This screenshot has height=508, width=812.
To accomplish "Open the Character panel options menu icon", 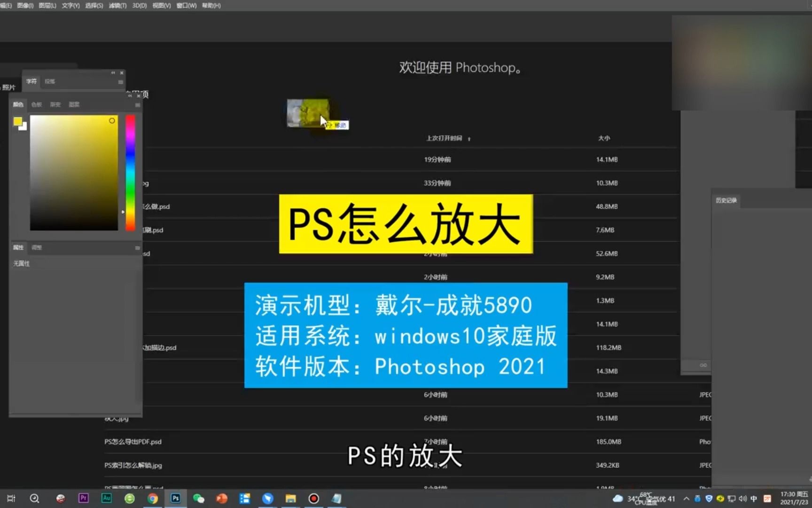I will click(x=121, y=82).
